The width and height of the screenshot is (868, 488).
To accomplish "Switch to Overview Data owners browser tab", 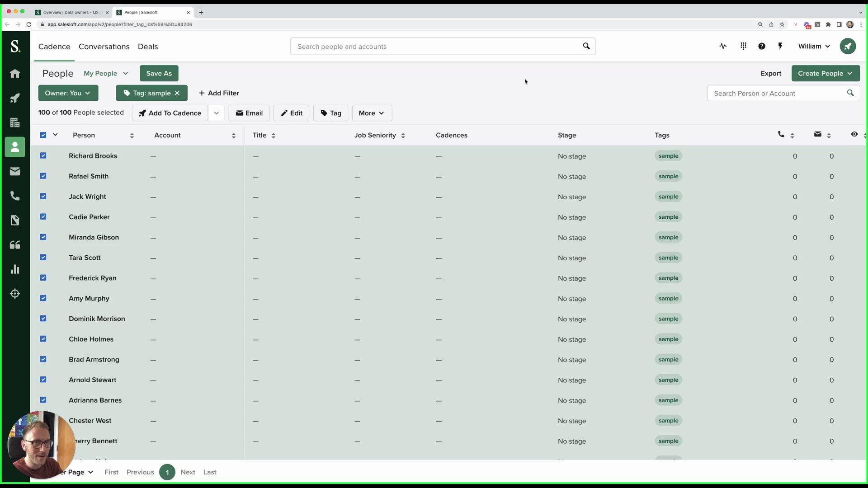I will [71, 12].
